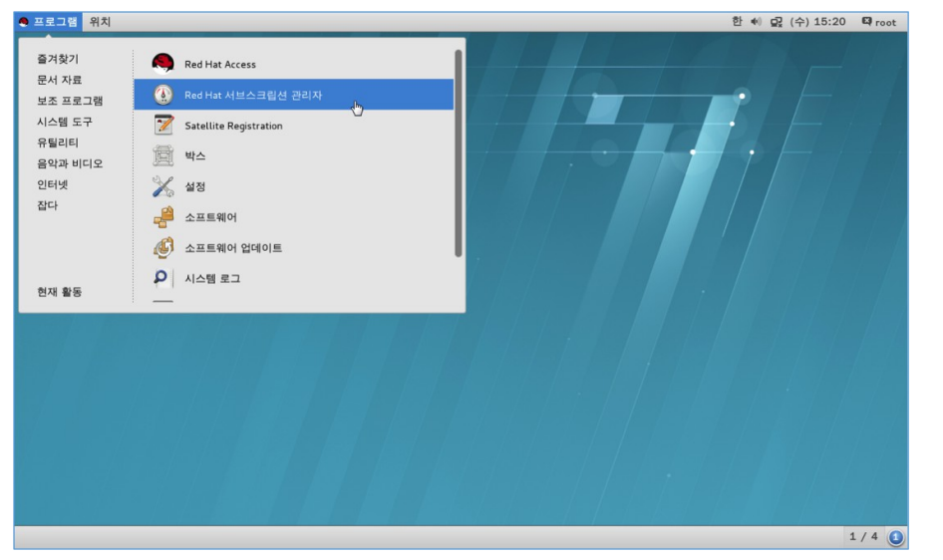Open the 한 input method indicator
Screen dimensions: 943x560
point(737,22)
